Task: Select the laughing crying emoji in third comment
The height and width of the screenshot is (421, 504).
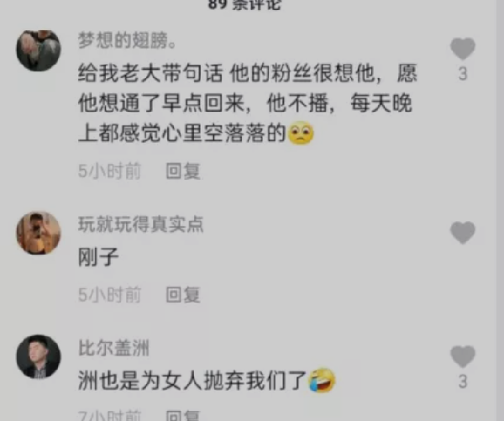Action: point(322,381)
